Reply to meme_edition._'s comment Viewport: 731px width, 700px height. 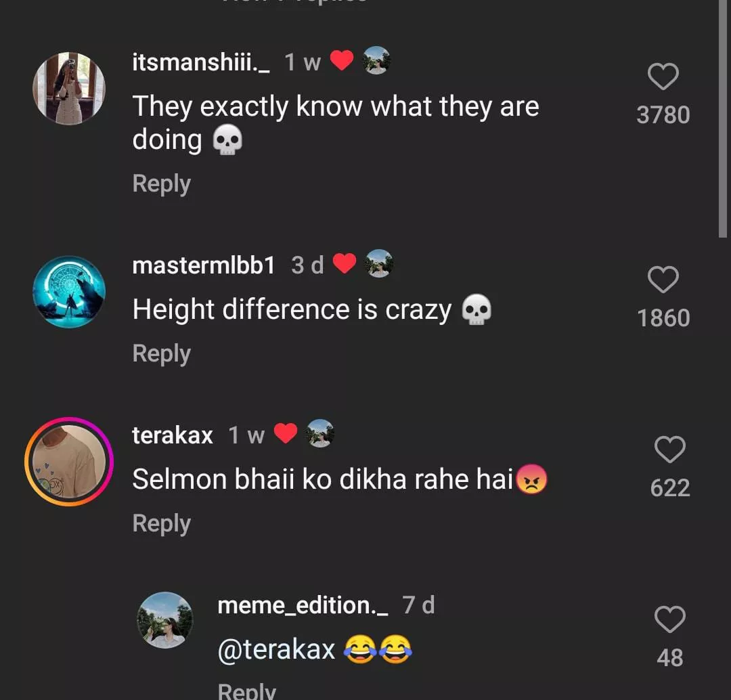246,691
